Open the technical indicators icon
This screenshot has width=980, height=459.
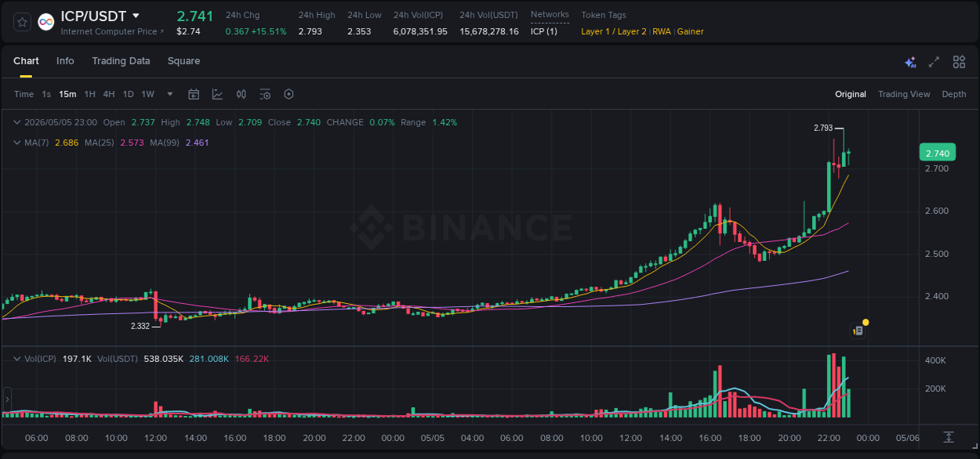(x=217, y=94)
